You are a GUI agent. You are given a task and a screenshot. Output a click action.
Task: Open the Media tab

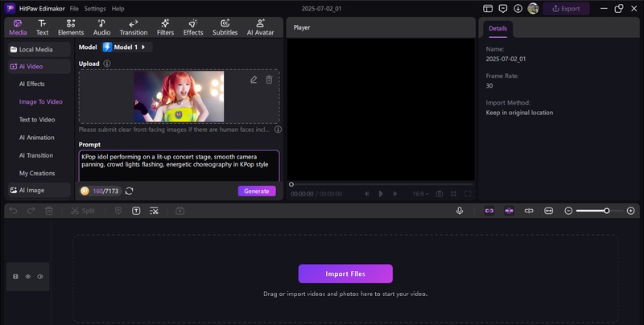[18, 27]
